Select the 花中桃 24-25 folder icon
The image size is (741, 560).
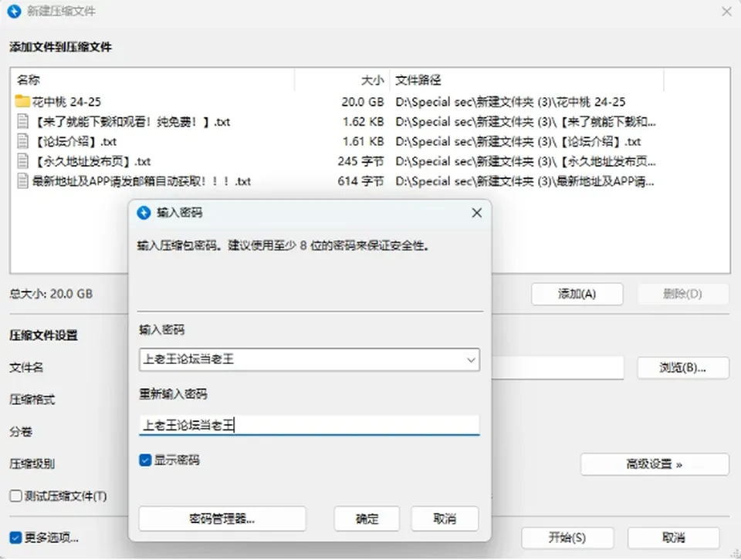pos(22,101)
